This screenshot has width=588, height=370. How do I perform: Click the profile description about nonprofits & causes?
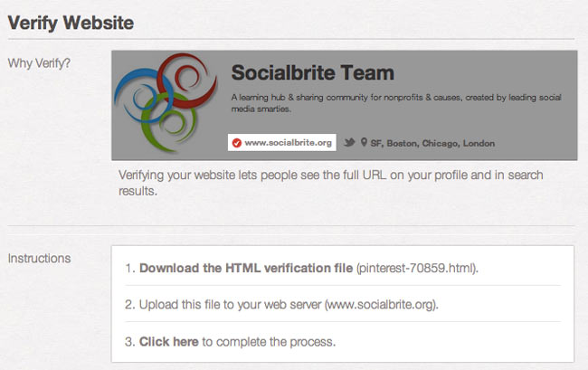click(396, 103)
